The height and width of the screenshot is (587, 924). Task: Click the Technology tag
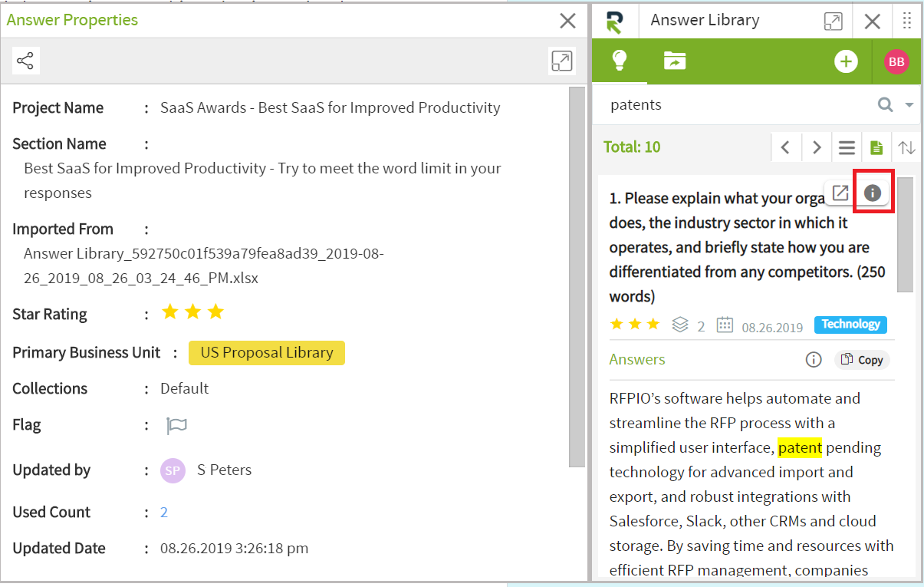click(850, 325)
